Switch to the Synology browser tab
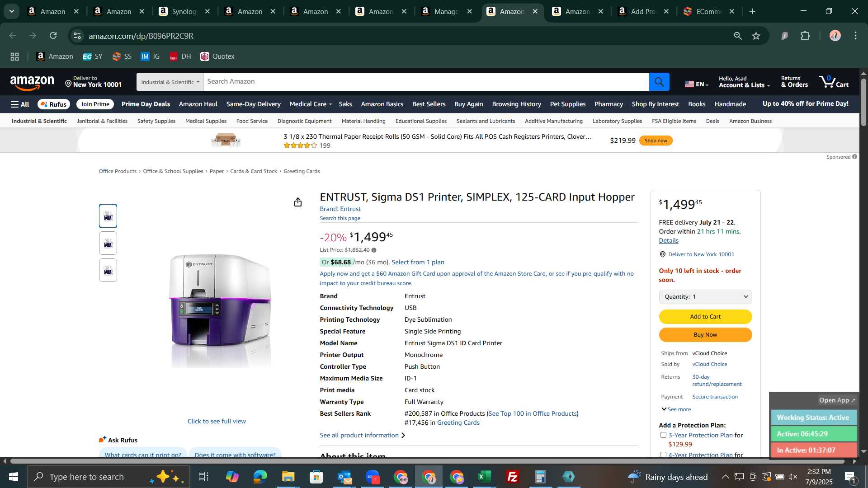868x488 pixels. pyautogui.click(x=184, y=11)
